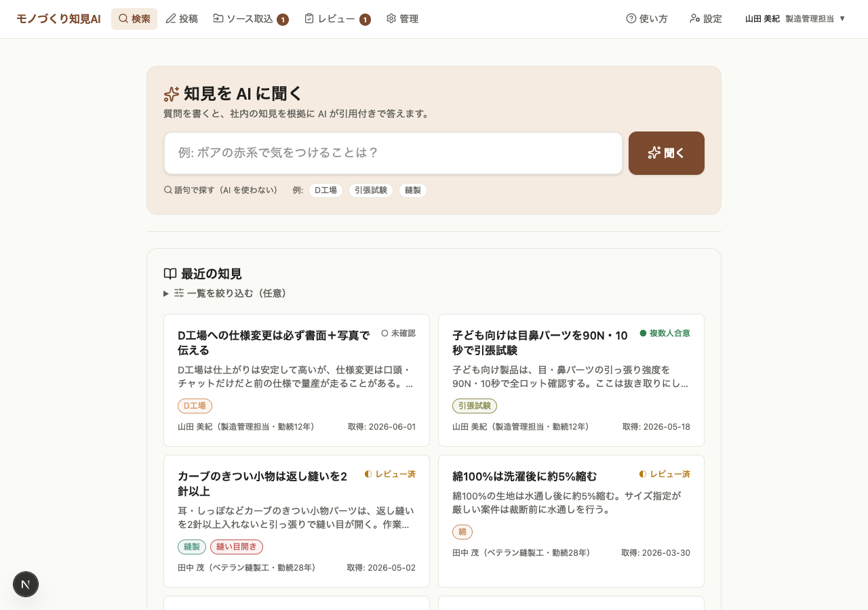Expand 一覧を絞り込む（任意） filter

click(226, 293)
